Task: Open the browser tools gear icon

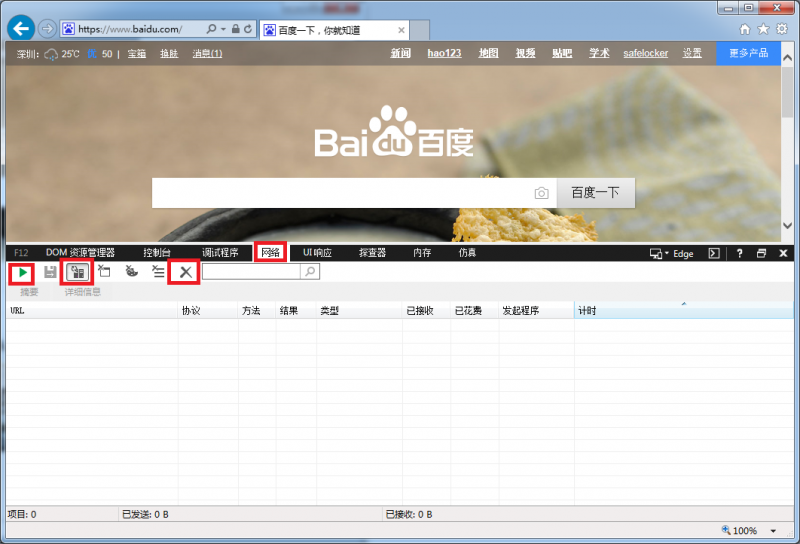Action: (x=782, y=29)
